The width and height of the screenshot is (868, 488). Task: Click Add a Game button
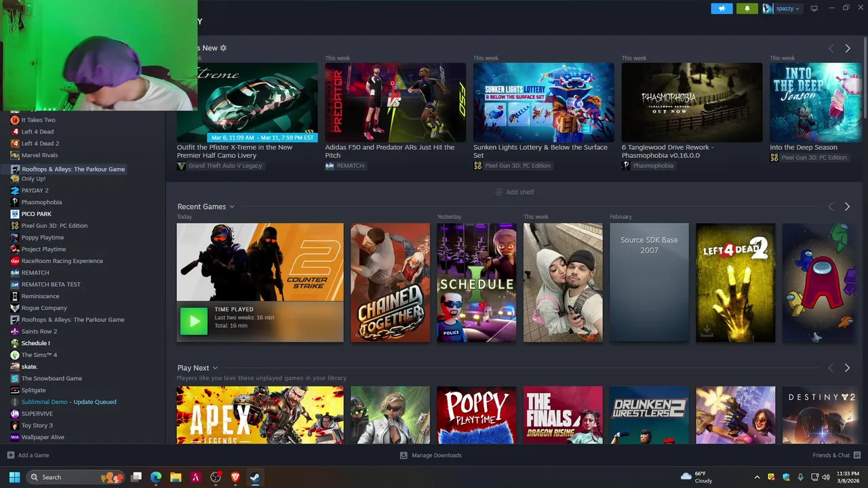pos(28,455)
